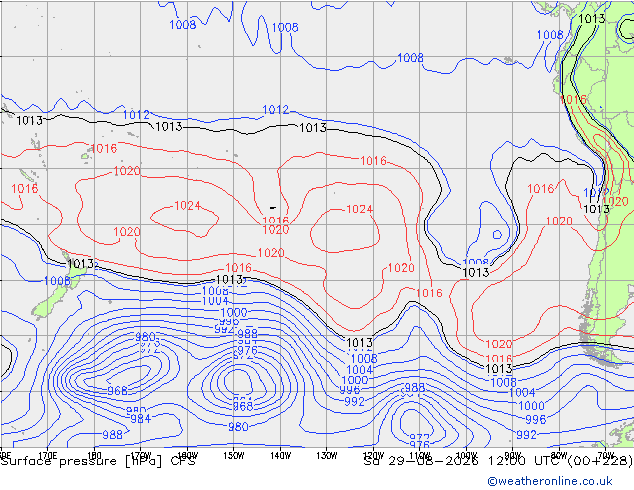The height and width of the screenshot is (490, 634).
Task: Click the 1024 label of the western high
Action: point(187,206)
